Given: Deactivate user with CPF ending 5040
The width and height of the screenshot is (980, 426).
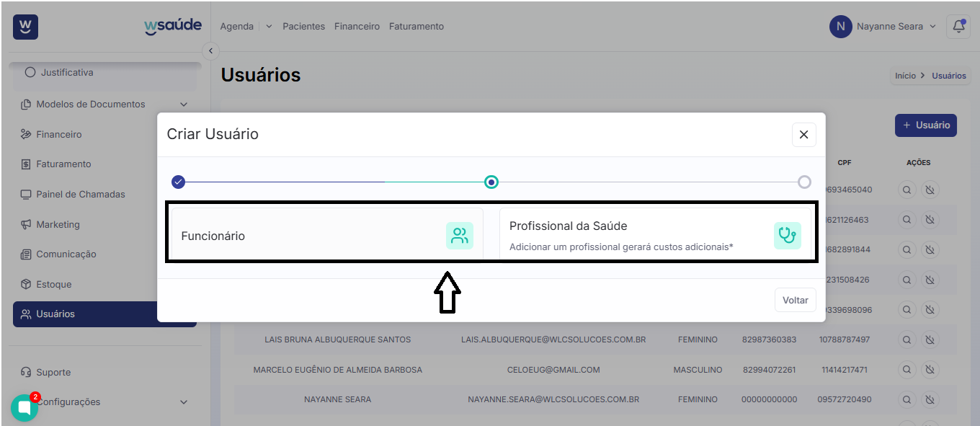Looking at the screenshot, I should [930, 190].
